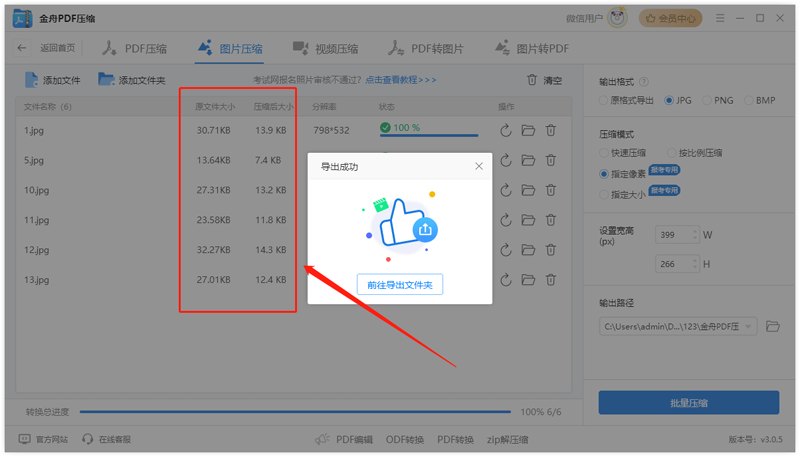This screenshot has width=800, height=457.
Task: Switch to 图片转PDF tab
Action: click(x=532, y=49)
